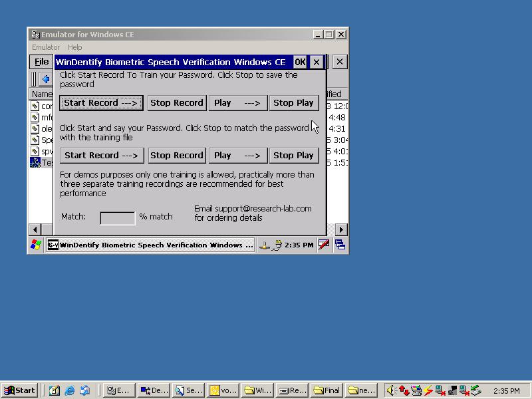Click the CE network connection tray icon
This screenshot has width=532, height=399.
(x=264, y=245)
